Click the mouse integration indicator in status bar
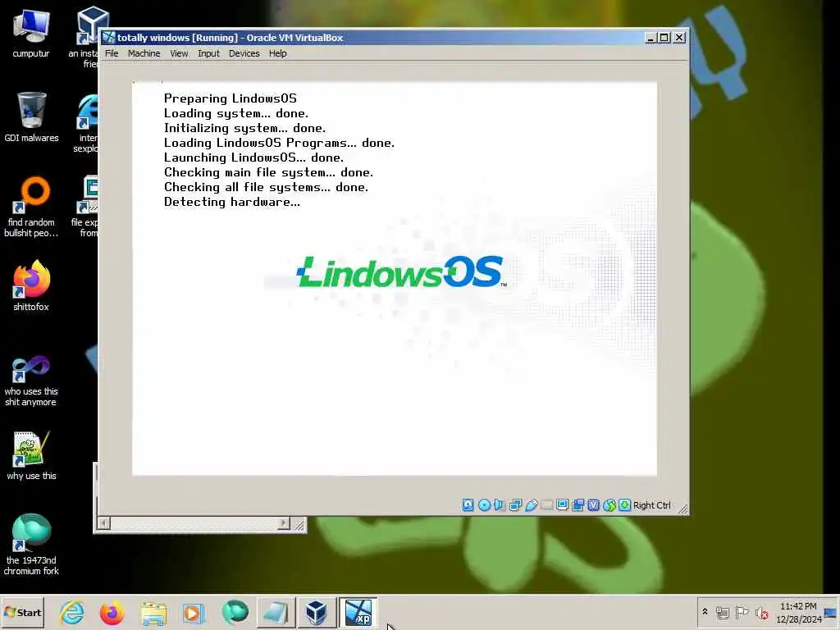840x630 pixels. (609, 505)
